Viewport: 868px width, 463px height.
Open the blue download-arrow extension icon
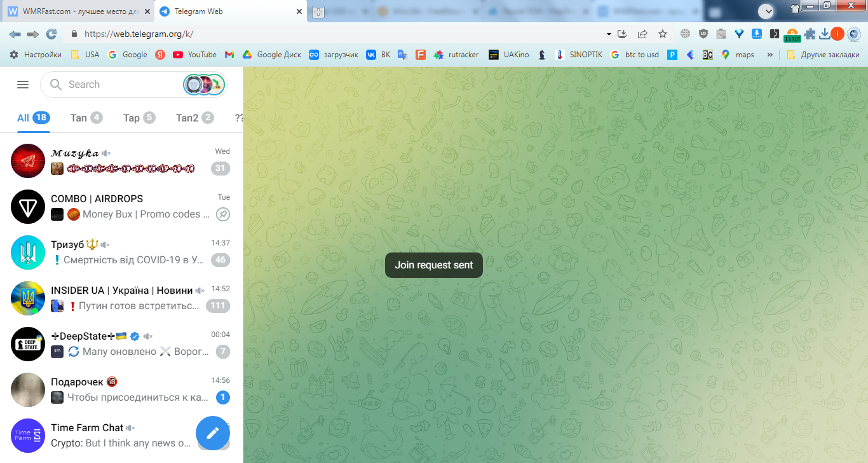pyautogui.click(x=757, y=34)
